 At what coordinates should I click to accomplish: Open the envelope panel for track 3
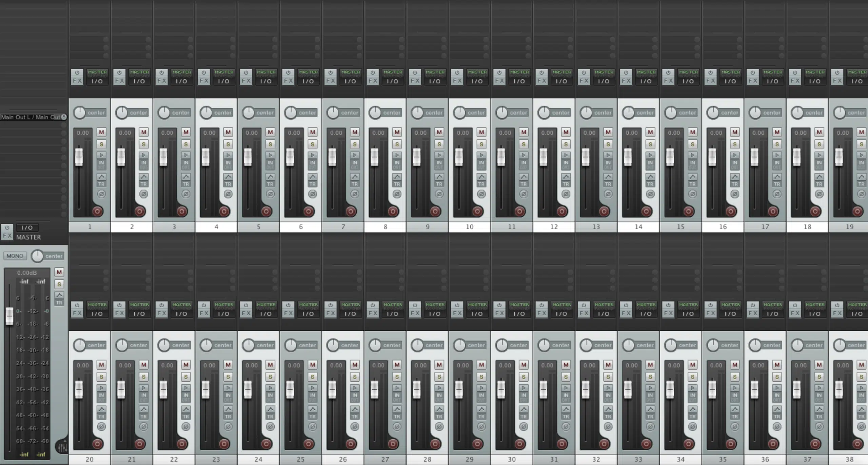point(186,176)
